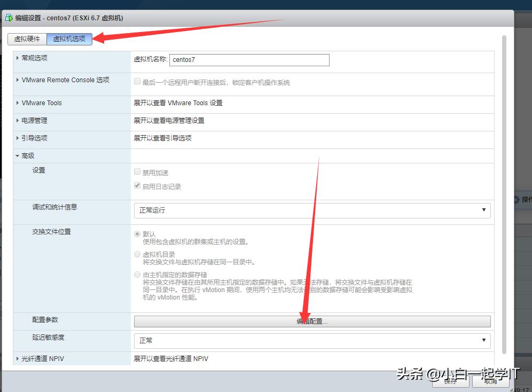
Task: Expand the 电源管理 settings section
Action: coord(35,120)
